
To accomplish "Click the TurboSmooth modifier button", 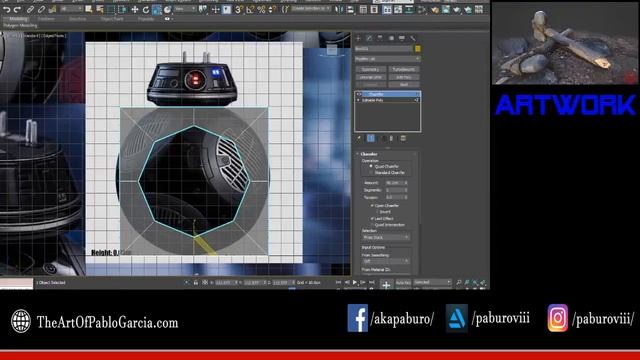I will [x=404, y=69].
